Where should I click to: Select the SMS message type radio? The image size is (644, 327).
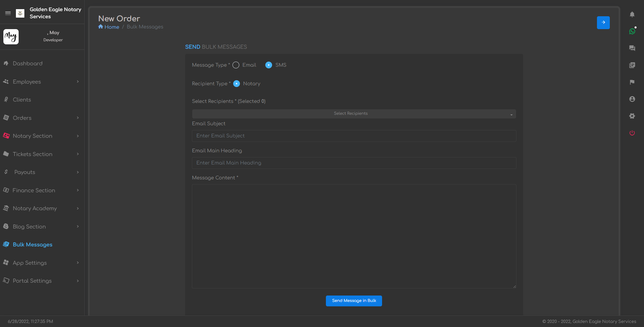pos(269,65)
